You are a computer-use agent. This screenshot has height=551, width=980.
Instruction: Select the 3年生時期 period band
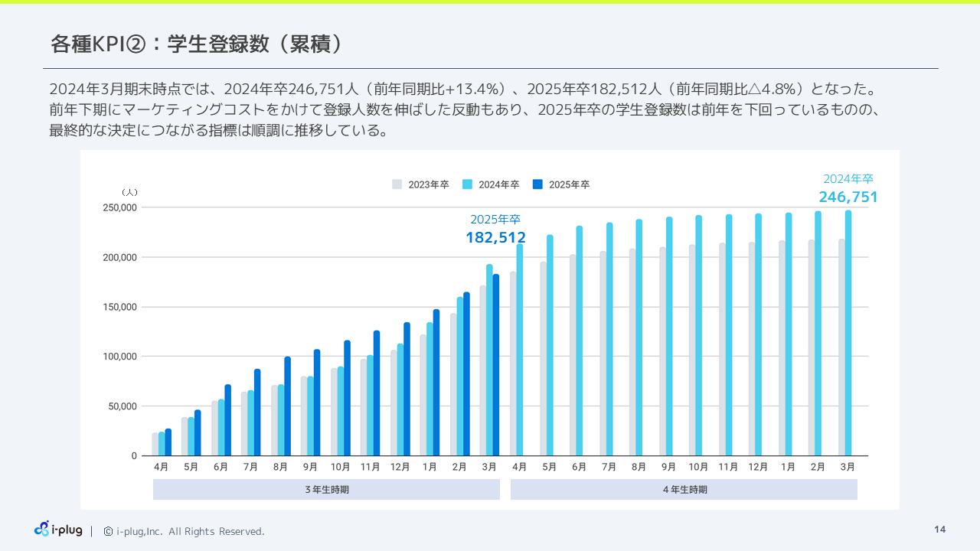pyautogui.click(x=326, y=490)
